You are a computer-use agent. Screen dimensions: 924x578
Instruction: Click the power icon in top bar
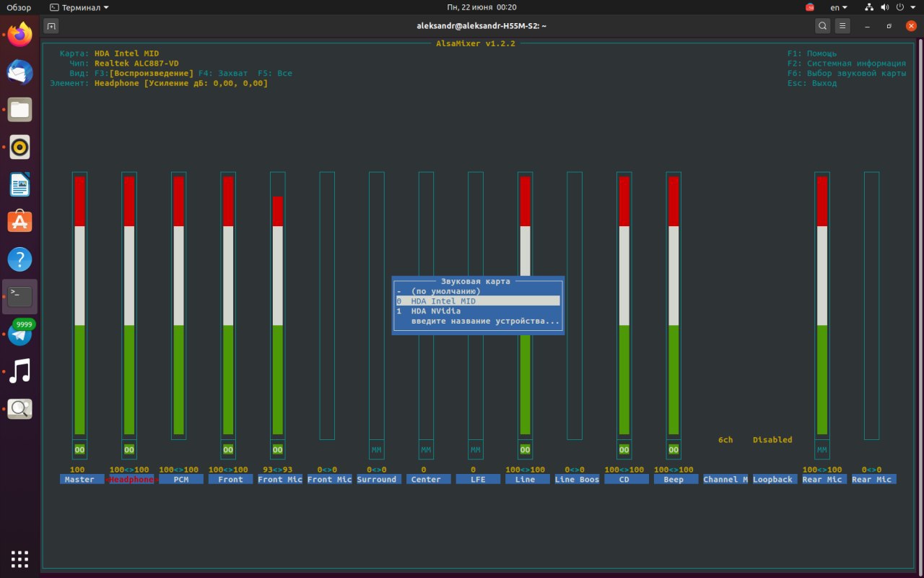(x=901, y=7)
